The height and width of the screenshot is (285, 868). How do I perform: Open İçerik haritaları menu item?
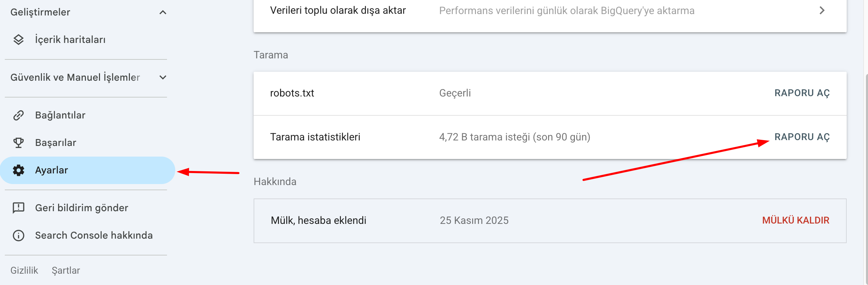point(70,39)
